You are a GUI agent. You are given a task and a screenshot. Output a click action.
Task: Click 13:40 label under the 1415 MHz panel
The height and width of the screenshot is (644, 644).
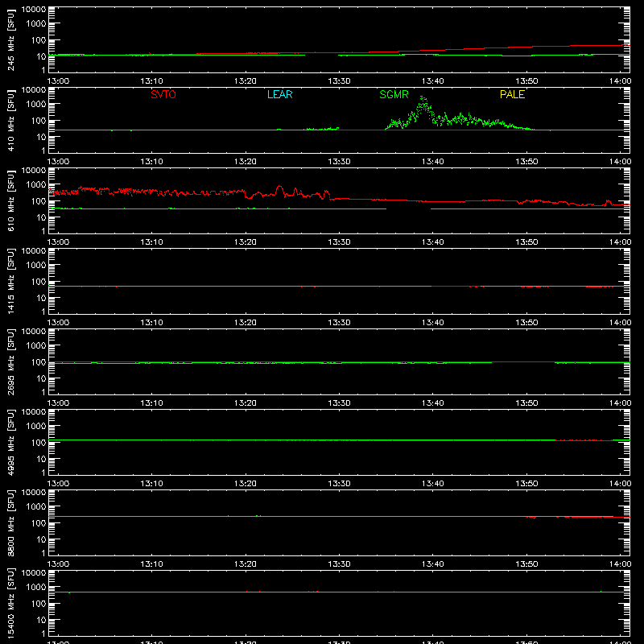(x=433, y=323)
